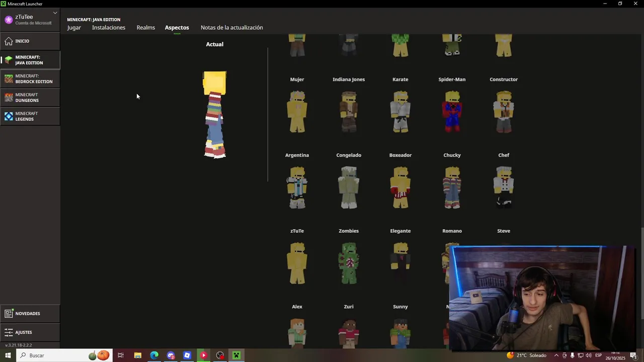Open the Novedades news section
The width and height of the screenshot is (644, 362).
pyautogui.click(x=30, y=314)
